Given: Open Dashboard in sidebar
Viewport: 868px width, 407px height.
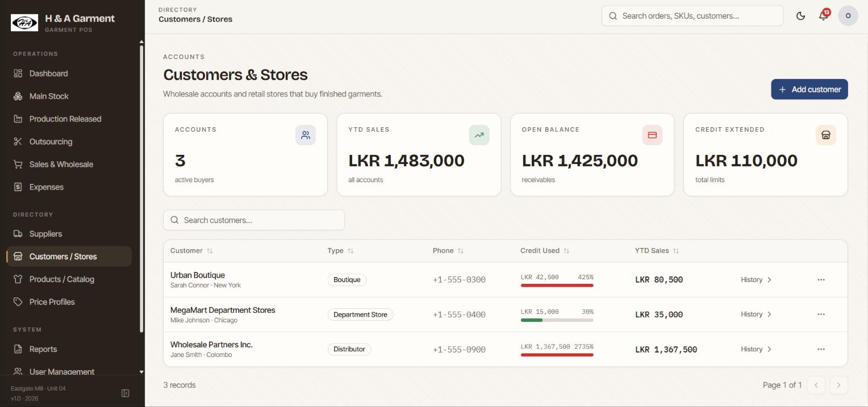Looking at the screenshot, I should coord(69,73).
